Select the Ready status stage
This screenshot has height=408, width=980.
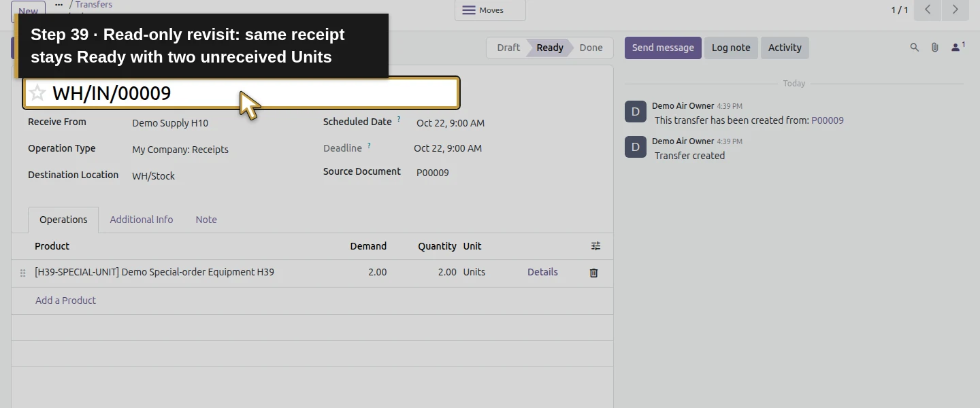[x=550, y=48]
